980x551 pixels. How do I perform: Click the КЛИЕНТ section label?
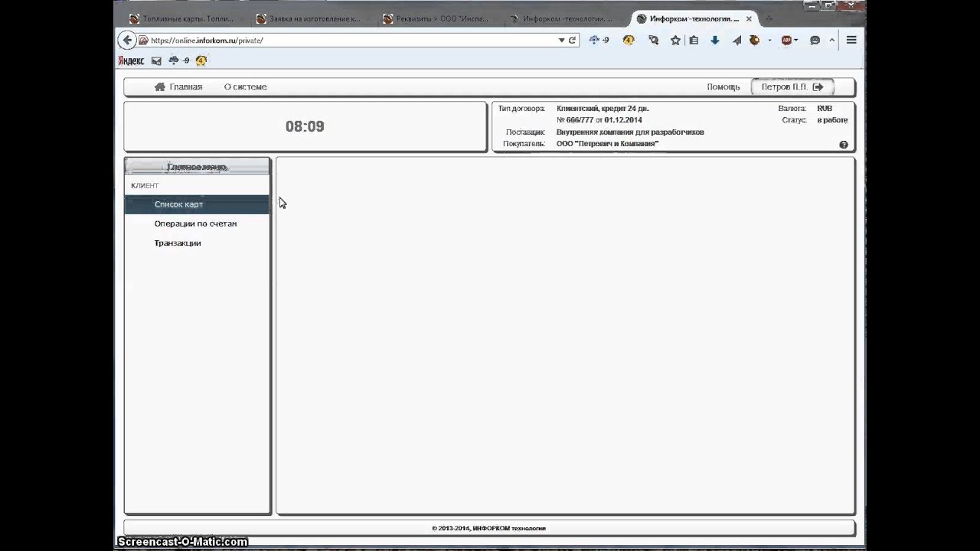145,186
